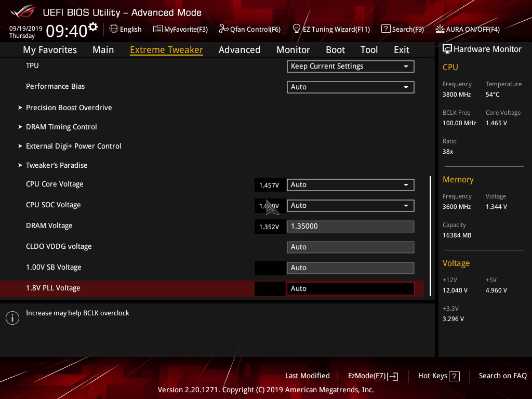
Task: Click Search on FAQ link
Action: pyautogui.click(x=503, y=376)
